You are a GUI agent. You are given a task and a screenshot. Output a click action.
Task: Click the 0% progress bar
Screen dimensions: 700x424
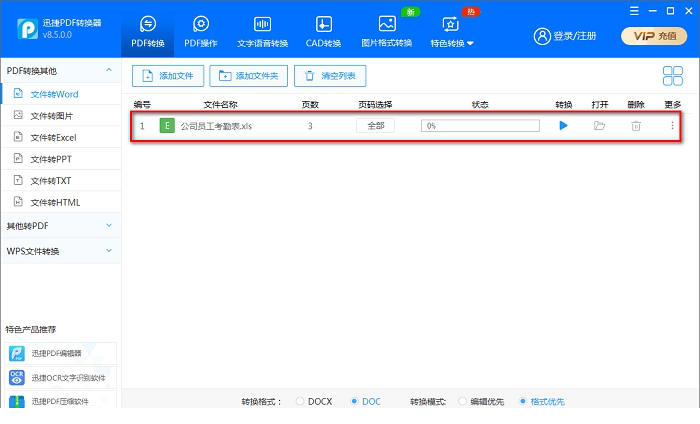480,126
